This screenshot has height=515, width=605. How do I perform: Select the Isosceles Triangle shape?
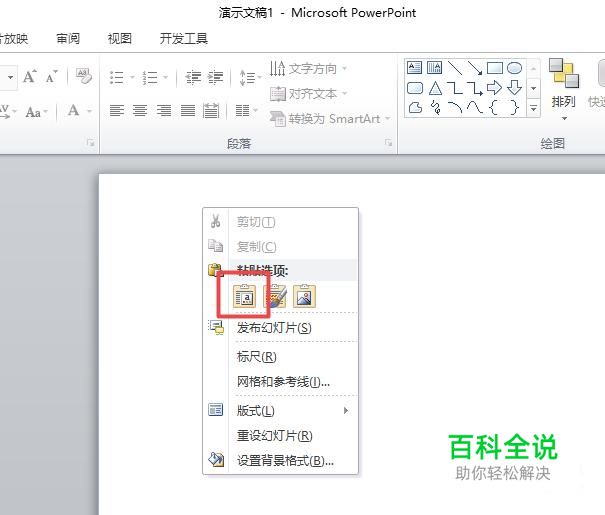[435, 88]
